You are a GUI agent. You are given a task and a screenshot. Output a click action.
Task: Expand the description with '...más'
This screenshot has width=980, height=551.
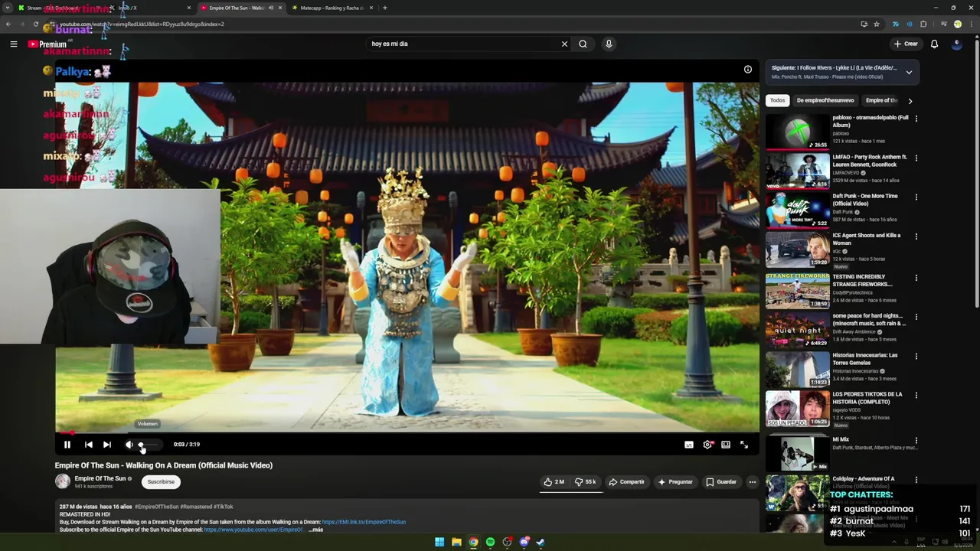click(315, 530)
